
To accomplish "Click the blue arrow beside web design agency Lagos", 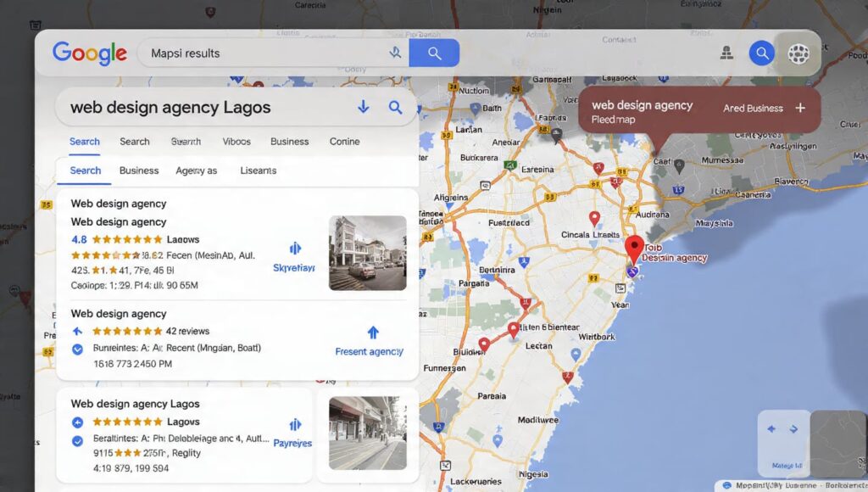I will click(363, 107).
